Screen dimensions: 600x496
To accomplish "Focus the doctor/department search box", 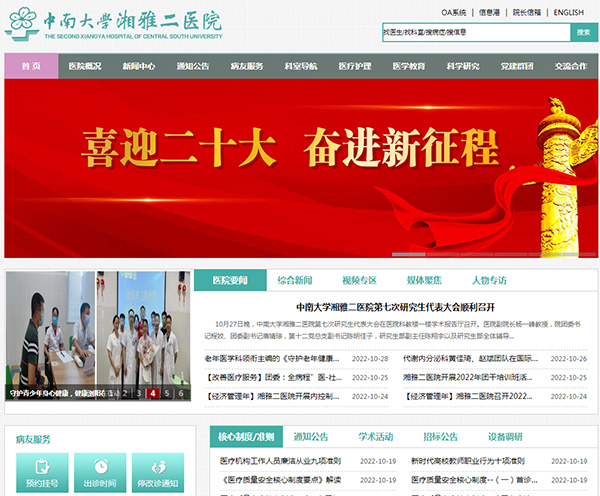I will (x=476, y=32).
